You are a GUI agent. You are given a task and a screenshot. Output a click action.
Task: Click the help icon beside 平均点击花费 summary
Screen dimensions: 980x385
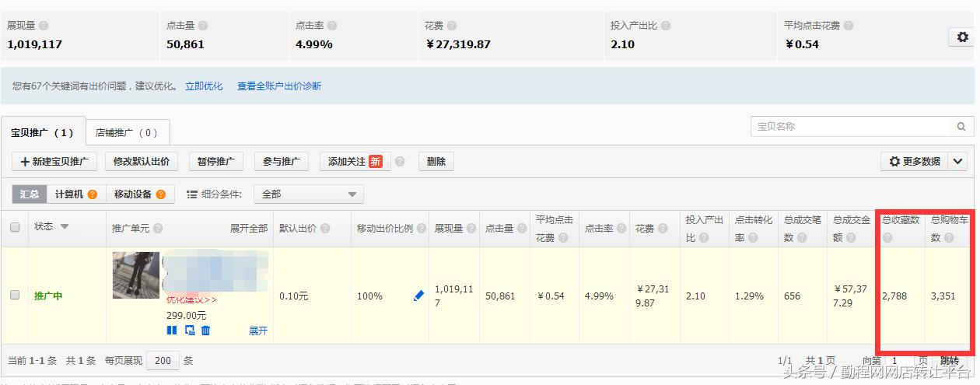[x=849, y=26]
